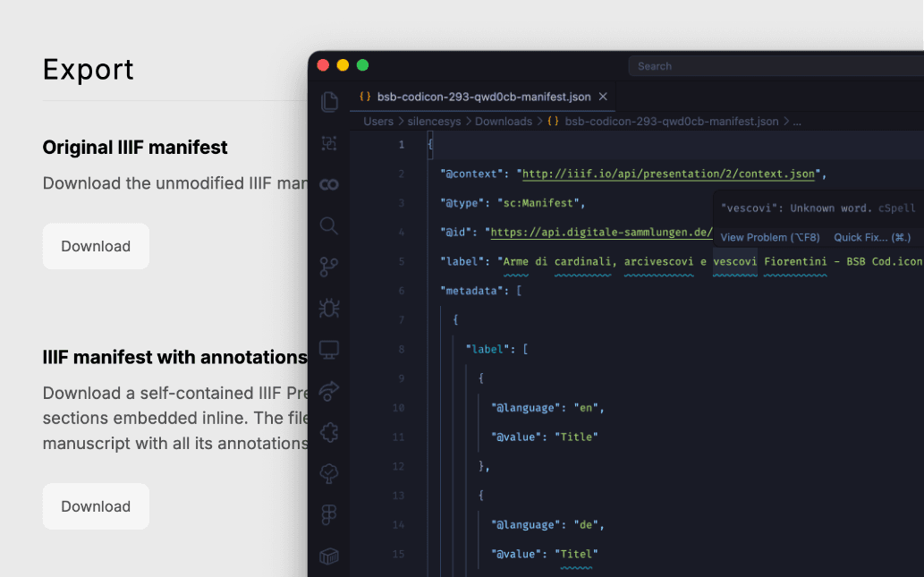Screen dimensions: 924x577
Task: Click the tree-shaped icon in the activity bar
Action: pyautogui.click(x=329, y=473)
